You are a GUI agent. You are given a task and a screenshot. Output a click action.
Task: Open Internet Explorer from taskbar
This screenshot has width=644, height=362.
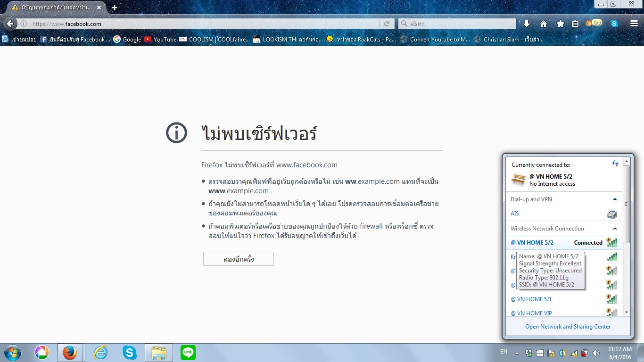coord(100,353)
